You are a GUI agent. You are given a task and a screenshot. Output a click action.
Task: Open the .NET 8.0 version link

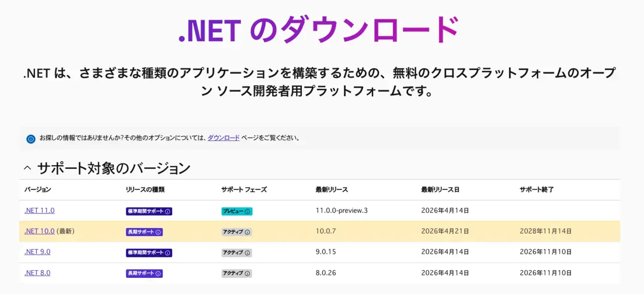click(x=37, y=272)
